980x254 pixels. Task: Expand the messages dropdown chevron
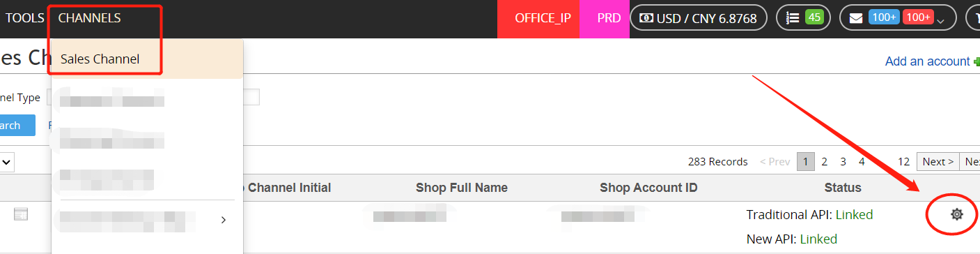940,21
